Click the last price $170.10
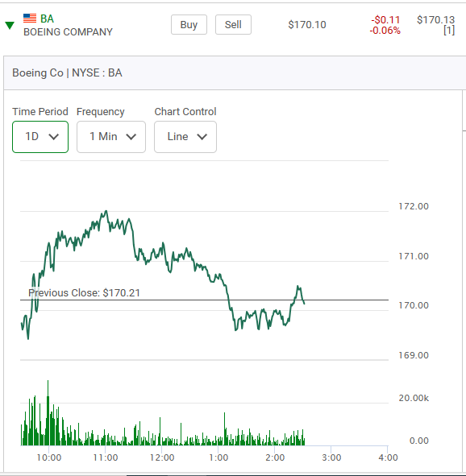The height and width of the screenshot is (476, 466). click(307, 25)
